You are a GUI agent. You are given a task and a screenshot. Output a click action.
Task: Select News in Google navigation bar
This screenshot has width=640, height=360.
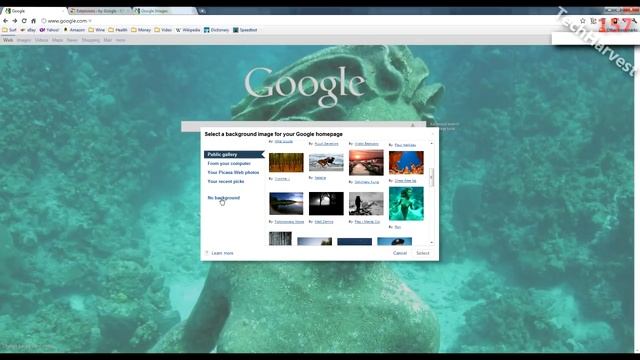(x=72, y=40)
